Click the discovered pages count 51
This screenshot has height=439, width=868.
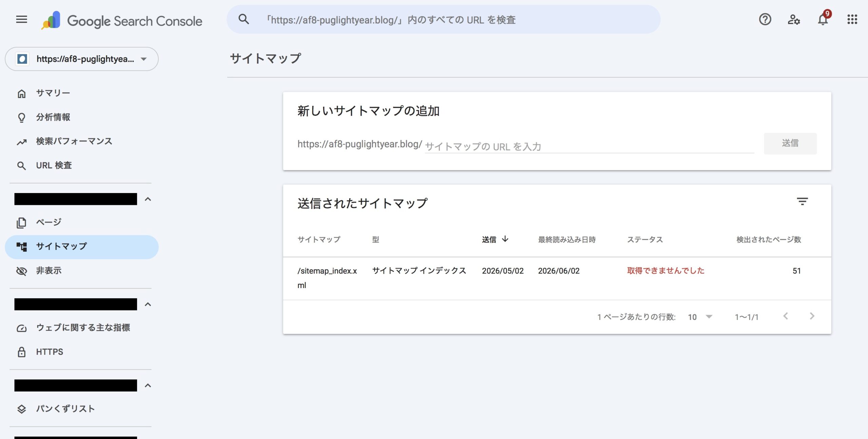coord(796,271)
